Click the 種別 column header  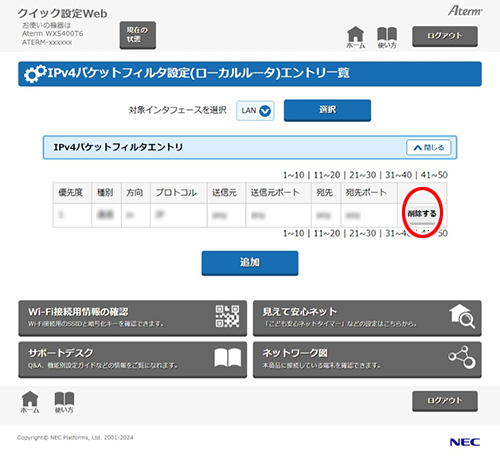tap(105, 193)
